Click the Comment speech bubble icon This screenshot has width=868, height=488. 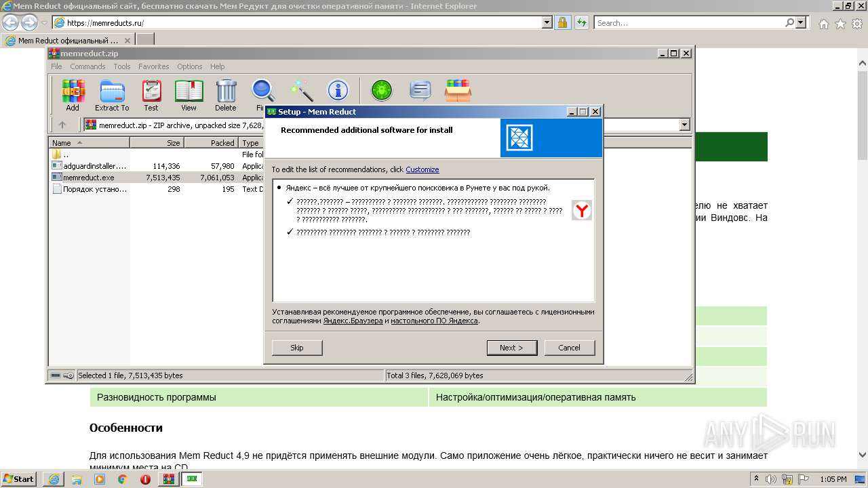click(420, 90)
